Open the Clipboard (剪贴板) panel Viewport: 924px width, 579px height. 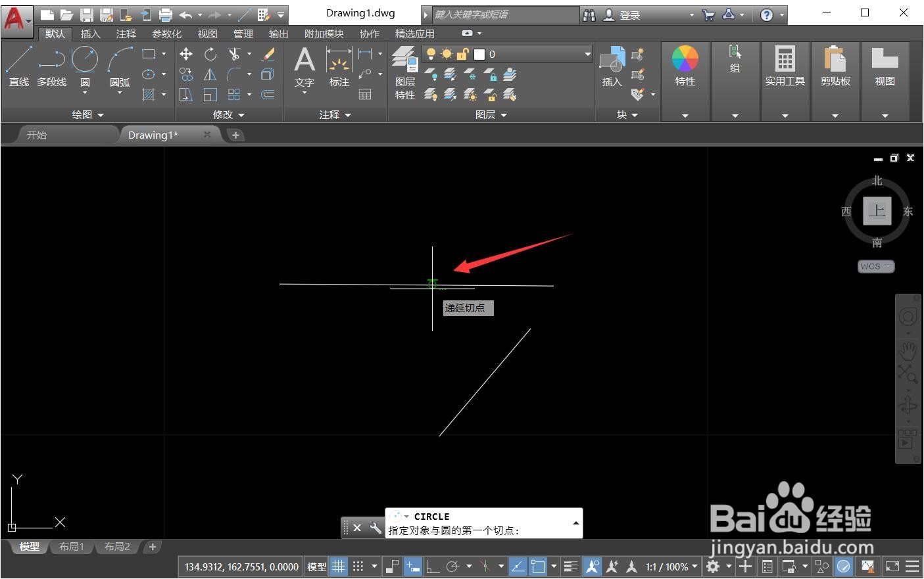pyautogui.click(x=835, y=66)
